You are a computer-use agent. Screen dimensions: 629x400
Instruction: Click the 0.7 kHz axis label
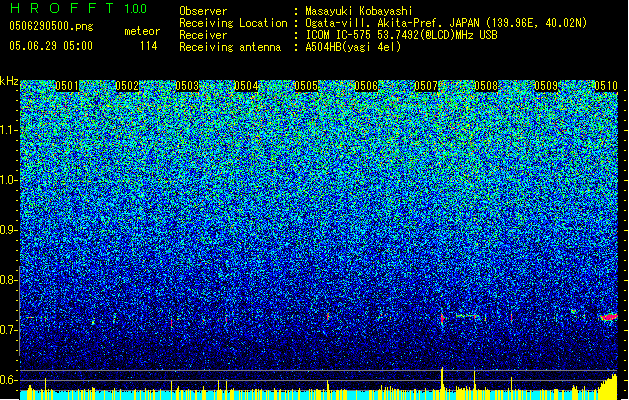[7, 330]
